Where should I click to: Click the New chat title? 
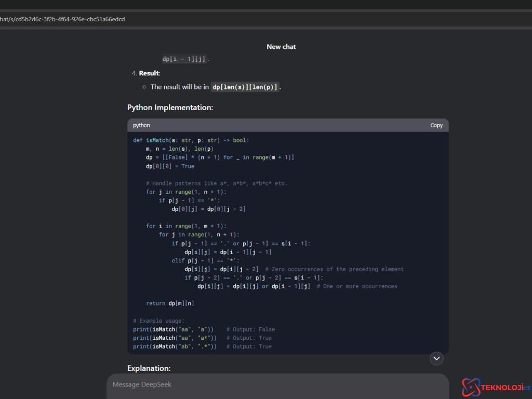(281, 47)
